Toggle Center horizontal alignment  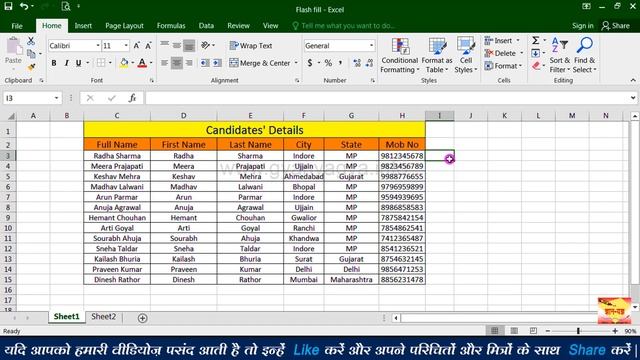(x=176, y=63)
